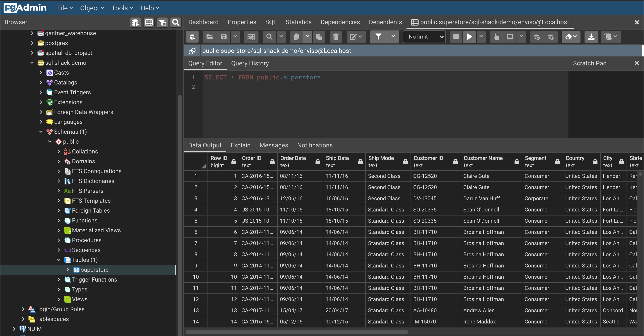644x336 pixels.
Task: Click the Paste rows clipboard icon
Action: 319,37
